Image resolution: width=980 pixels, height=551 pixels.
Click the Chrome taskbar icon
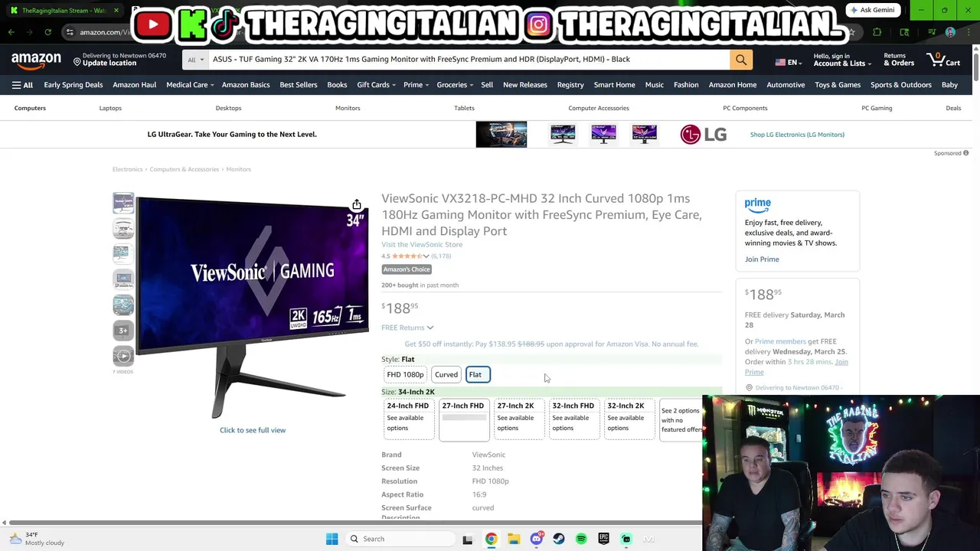point(491,539)
